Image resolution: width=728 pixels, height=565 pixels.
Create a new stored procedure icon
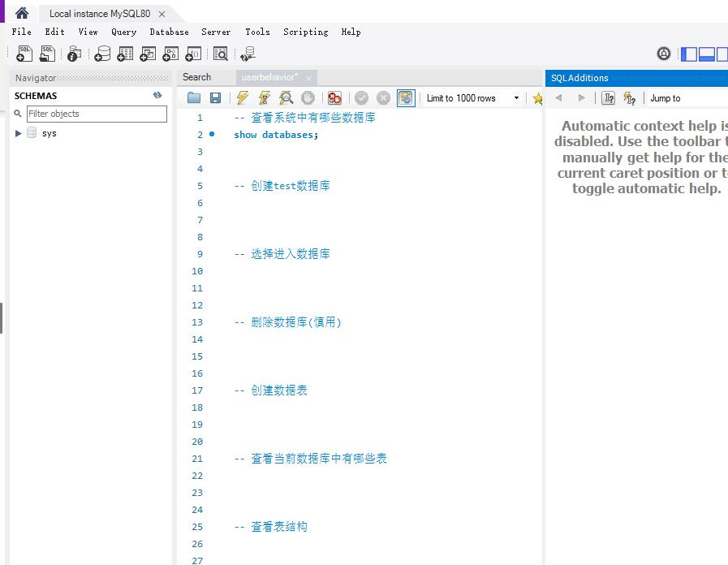click(x=170, y=54)
